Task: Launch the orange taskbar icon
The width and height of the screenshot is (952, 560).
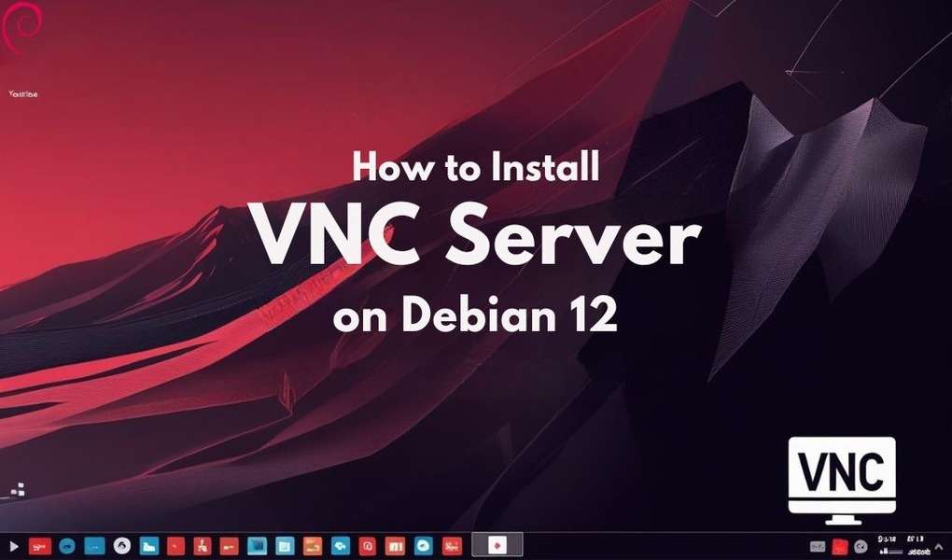Action: point(312,547)
